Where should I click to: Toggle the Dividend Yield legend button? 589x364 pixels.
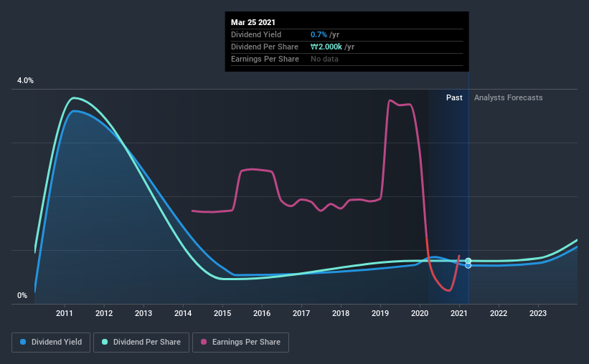pyautogui.click(x=51, y=343)
